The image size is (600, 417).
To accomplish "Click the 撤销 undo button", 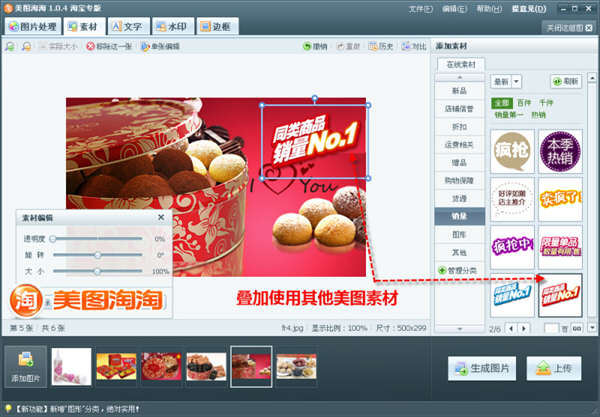I will click(x=315, y=46).
